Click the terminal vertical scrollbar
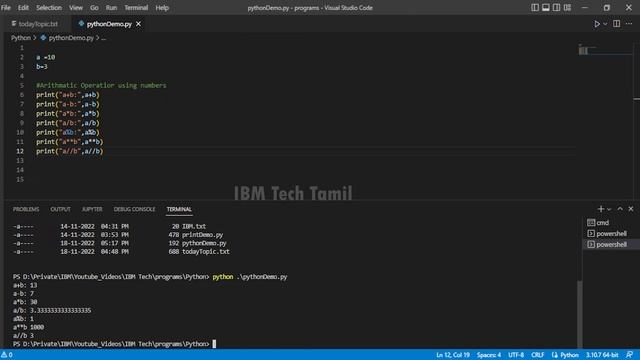 (x=579, y=314)
